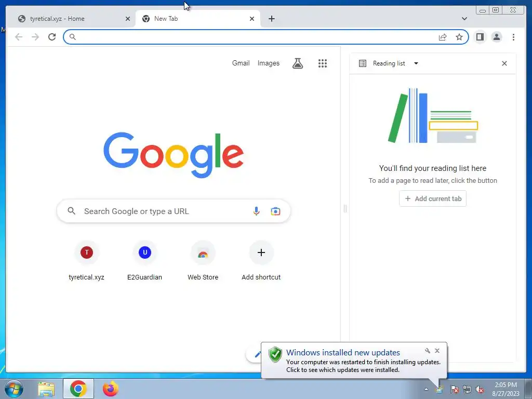Open notification options wrench icon

click(x=427, y=351)
